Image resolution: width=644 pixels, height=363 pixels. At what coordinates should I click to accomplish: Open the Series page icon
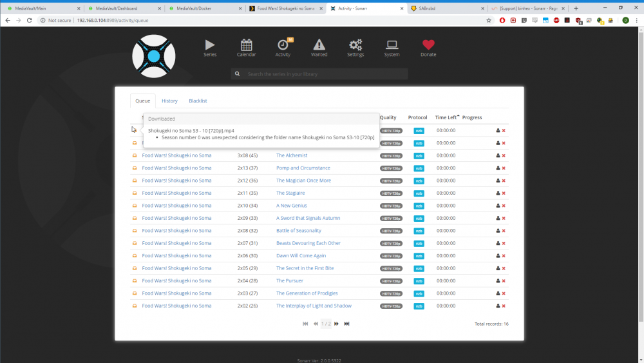(x=210, y=48)
